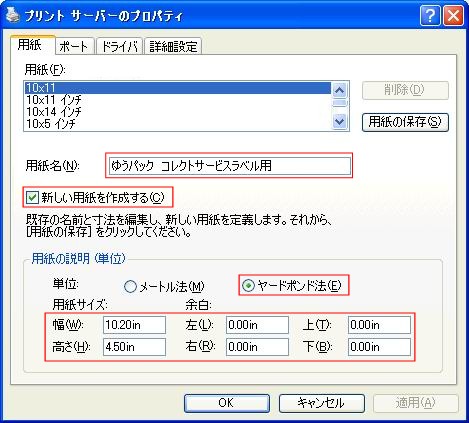Click the 用紙名 text field
The width and height of the screenshot is (469, 423).
230,166
